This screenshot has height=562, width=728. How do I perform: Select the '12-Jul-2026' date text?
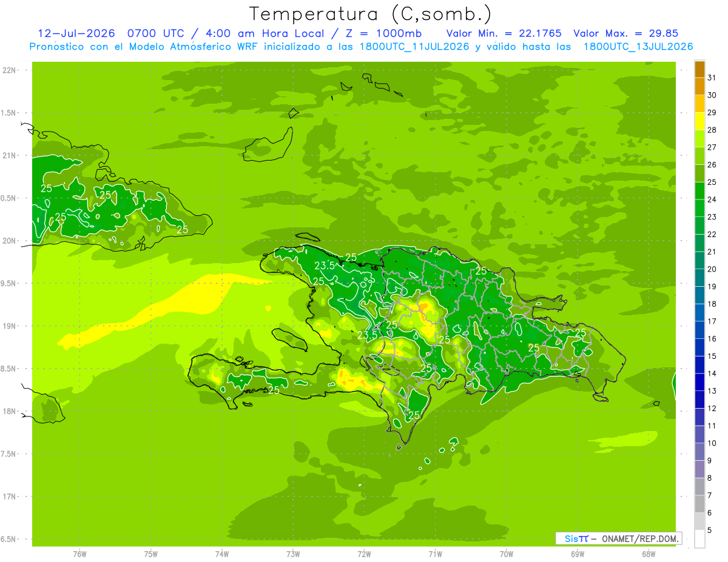click(x=78, y=33)
